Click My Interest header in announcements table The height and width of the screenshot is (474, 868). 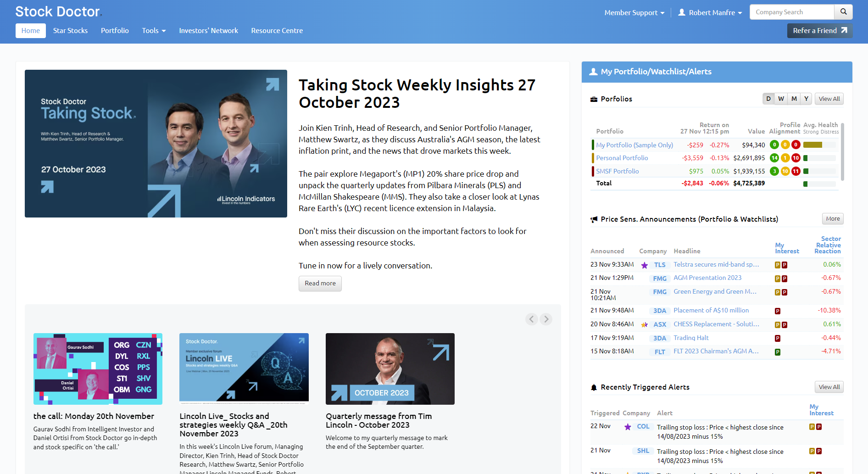787,248
